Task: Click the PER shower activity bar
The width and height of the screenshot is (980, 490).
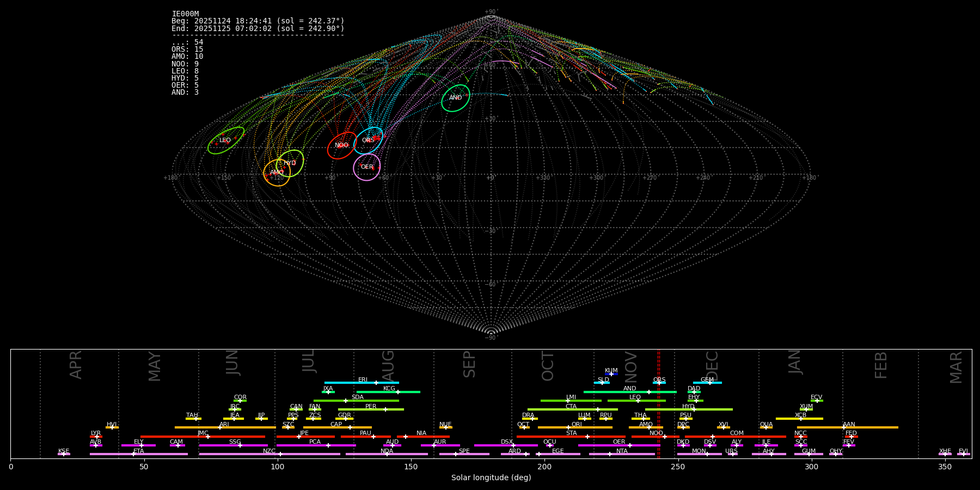Action: point(371,409)
